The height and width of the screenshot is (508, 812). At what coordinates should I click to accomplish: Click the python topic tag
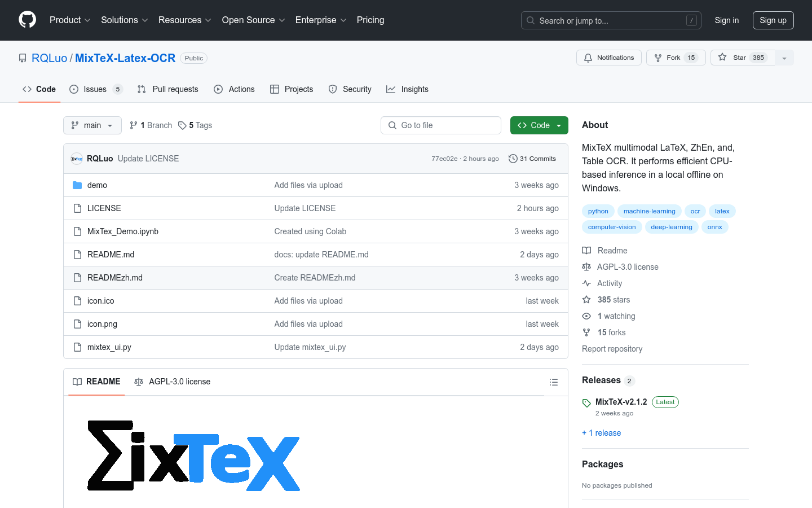point(598,211)
